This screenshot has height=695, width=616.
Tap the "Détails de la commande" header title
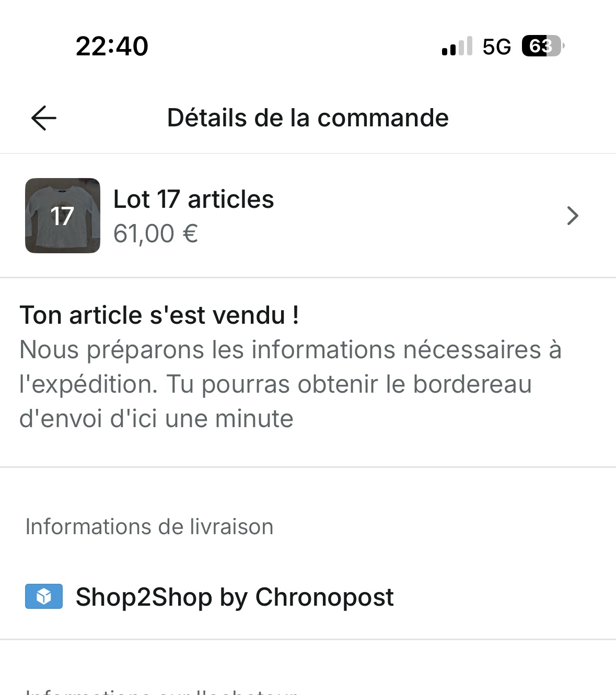pos(308,117)
